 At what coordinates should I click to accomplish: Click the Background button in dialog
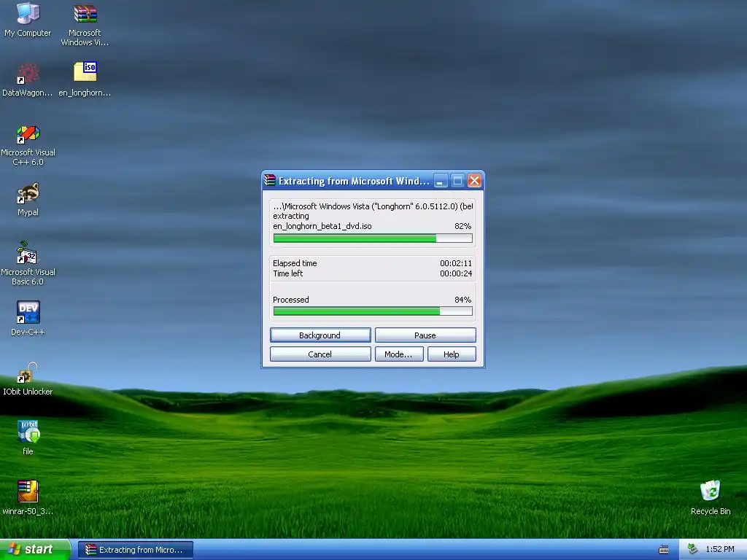(x=320, y=335)
